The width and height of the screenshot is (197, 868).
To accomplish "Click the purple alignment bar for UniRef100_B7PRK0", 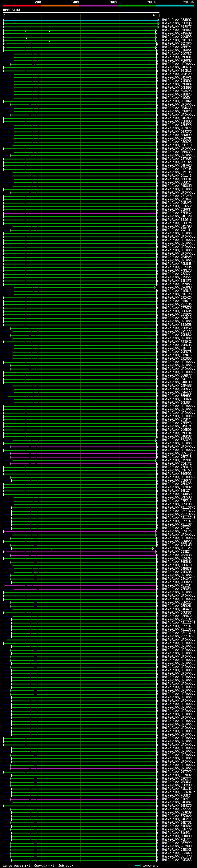I will pyautogui.click(x=80, y=213).
